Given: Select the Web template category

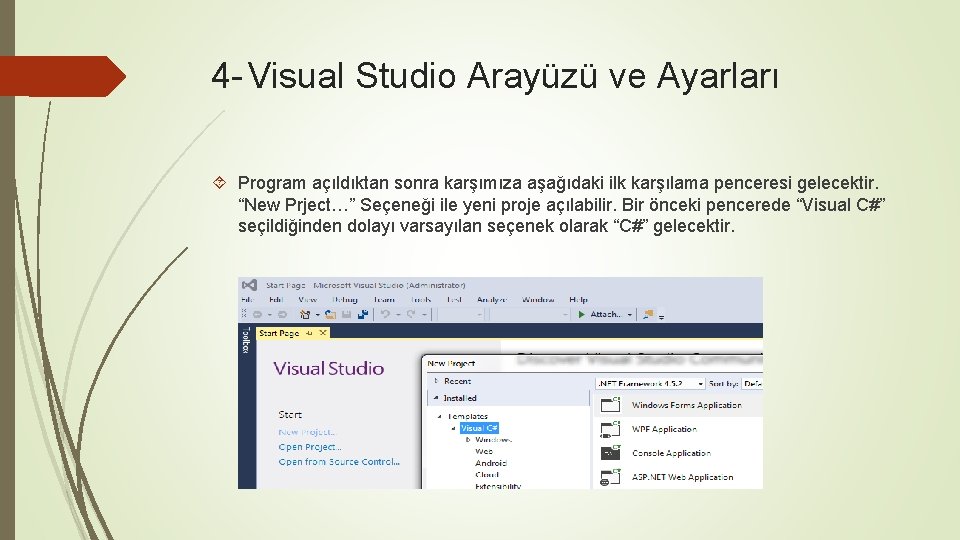Looking at the screenshot, I should (484, 451).
